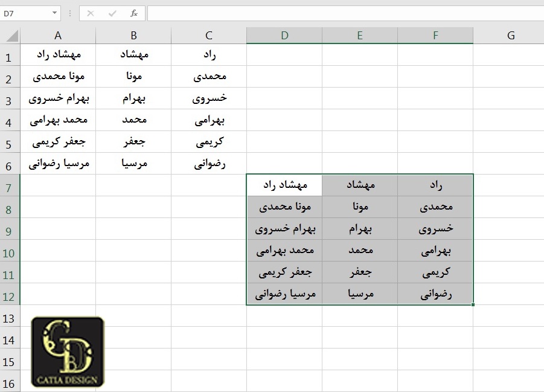Click cell A2 containing مونا محمدی
544x392 pixels.
[x=58, y=76]
